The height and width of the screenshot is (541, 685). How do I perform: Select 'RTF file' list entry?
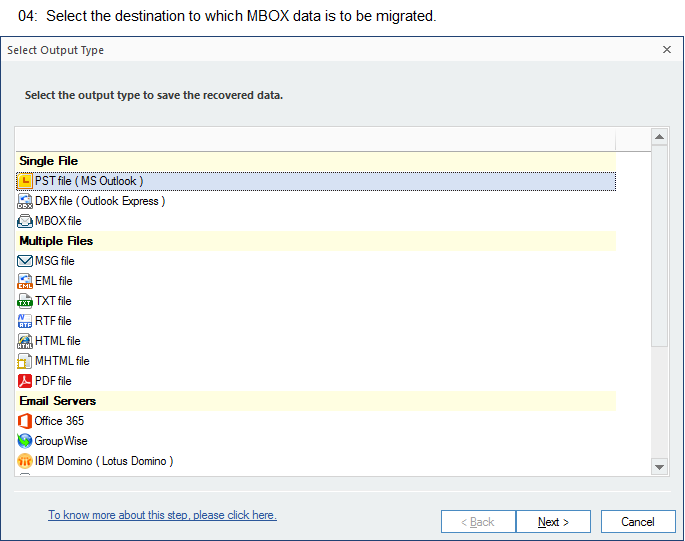pos(316,321)
